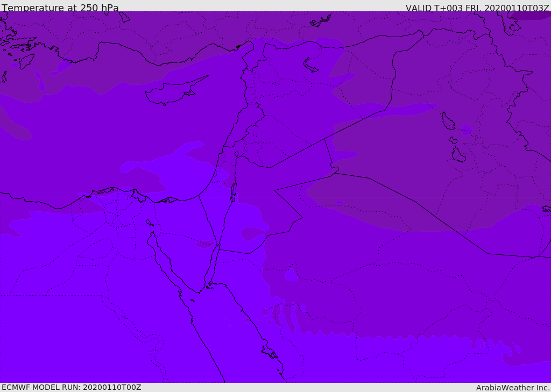Viewport: 551px width, 392px height.
Task: Click the 'Temperature at 250 hPa' title
Action: 60,8
